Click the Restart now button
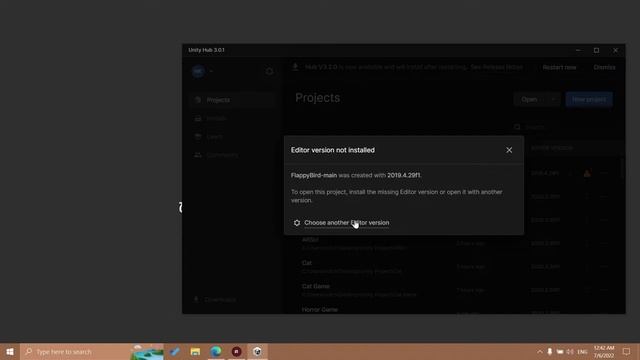Image resolution: width=640 pixels, height=360 pixels. click(x=559, y=67)
